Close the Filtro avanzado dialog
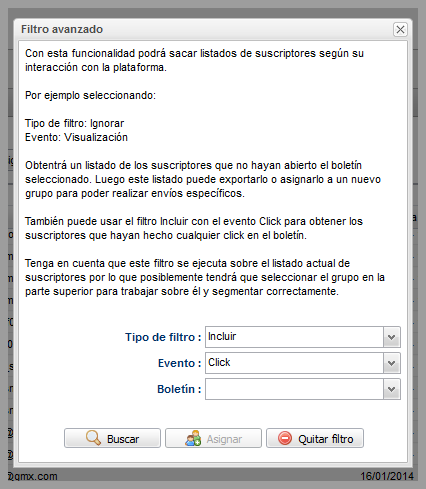426x489 pixels. point(400,29)
